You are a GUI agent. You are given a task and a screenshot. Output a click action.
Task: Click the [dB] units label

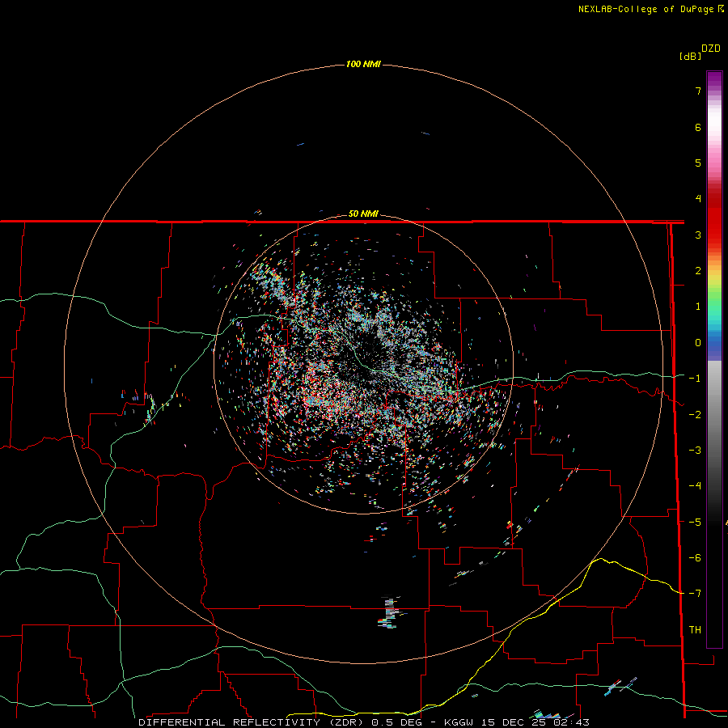pos(690,56)
